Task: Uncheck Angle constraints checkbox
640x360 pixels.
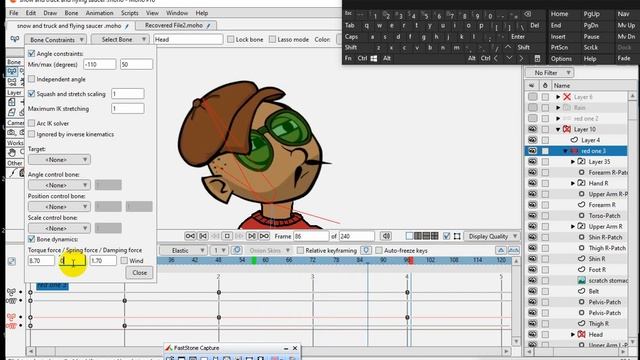Action: click(31, 53)
